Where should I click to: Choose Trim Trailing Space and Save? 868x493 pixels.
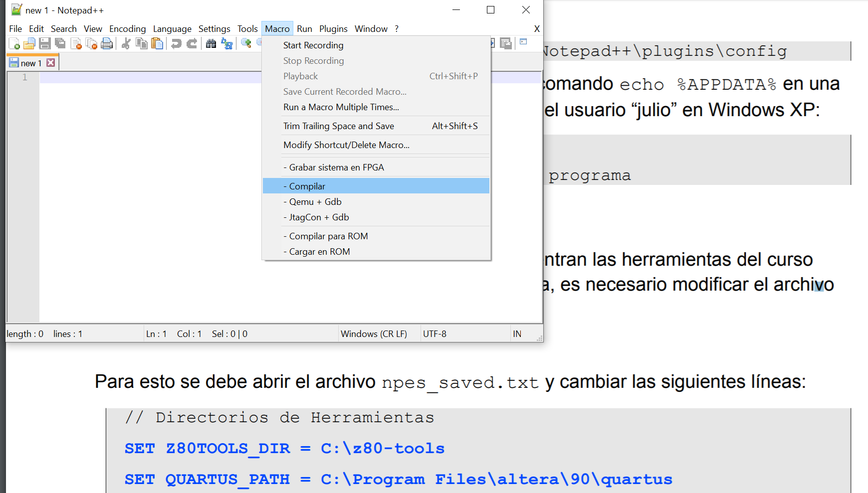pos(376,126)
